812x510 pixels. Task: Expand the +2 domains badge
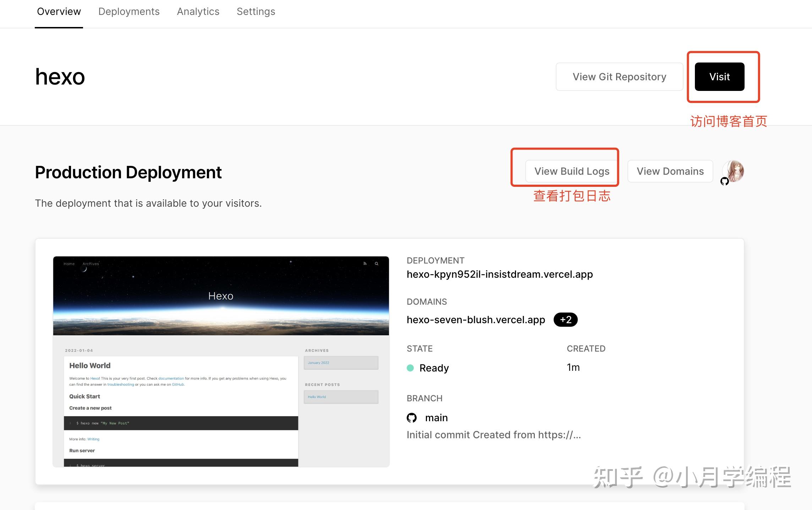tap(565, 320)
